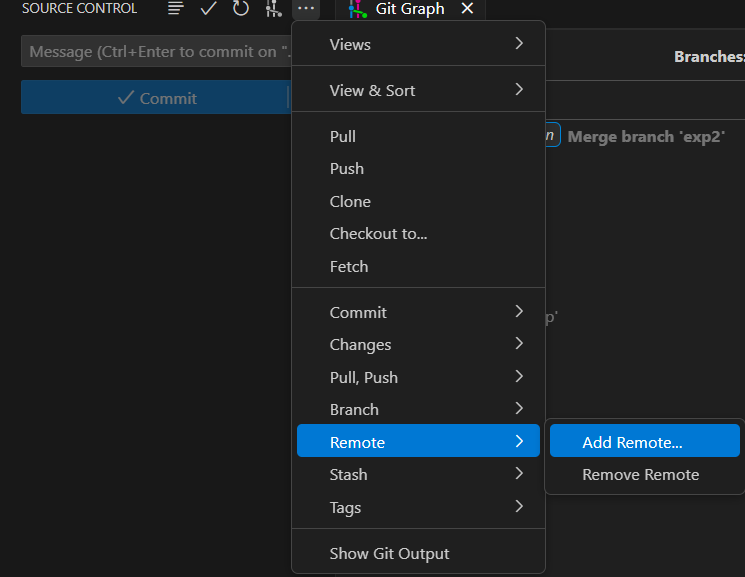Viewport: 745px width, 577px height.
Task: Click the Git Graph tab's colored icon
Action: (355, 9)
